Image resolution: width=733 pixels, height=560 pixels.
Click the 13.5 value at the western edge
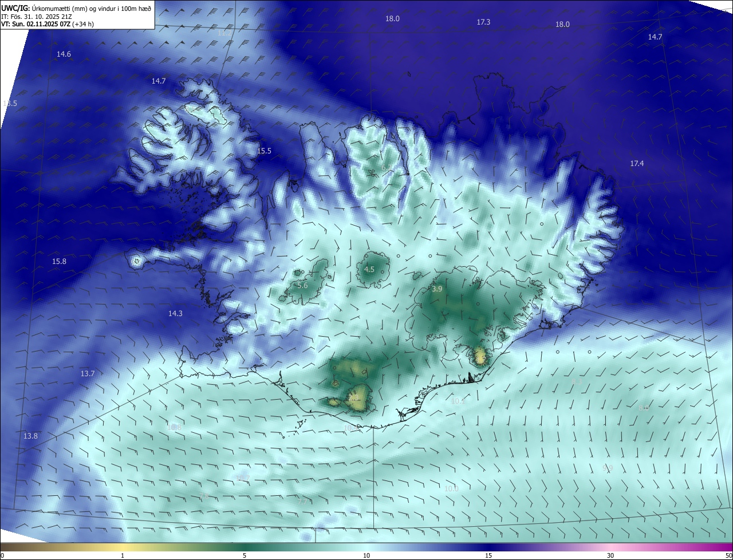tap(10, 104)
